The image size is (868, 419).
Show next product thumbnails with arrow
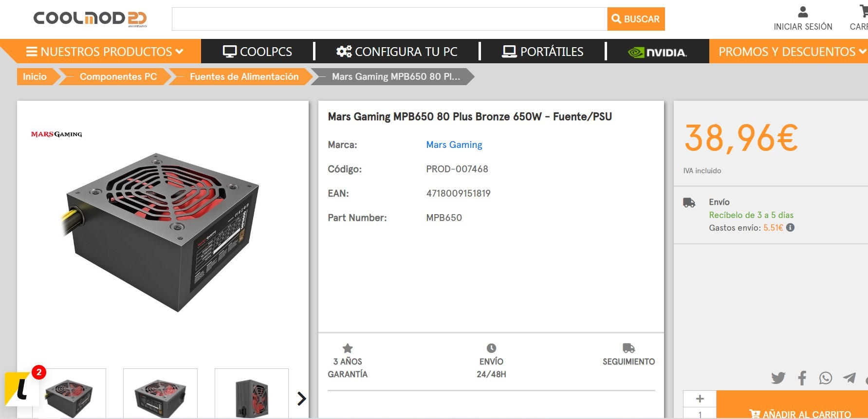coord(301,399)
